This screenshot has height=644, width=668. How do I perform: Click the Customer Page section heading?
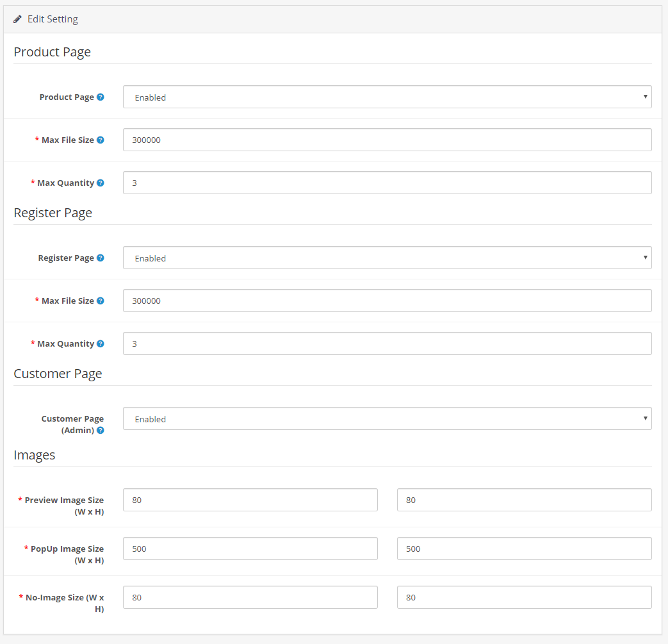point(58,374)
